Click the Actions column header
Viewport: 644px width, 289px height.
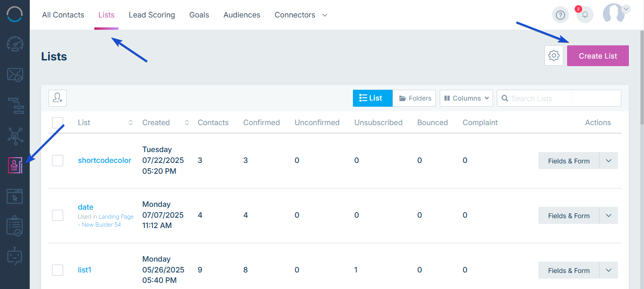(598, 122)
